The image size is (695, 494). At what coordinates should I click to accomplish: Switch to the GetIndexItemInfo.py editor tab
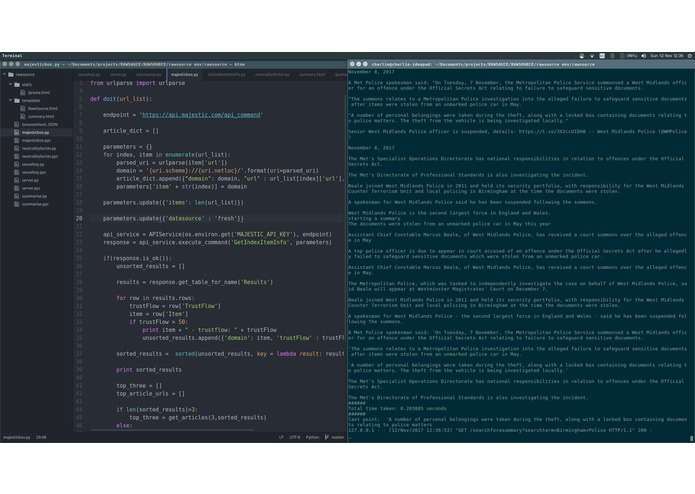(x=226, y=74)
